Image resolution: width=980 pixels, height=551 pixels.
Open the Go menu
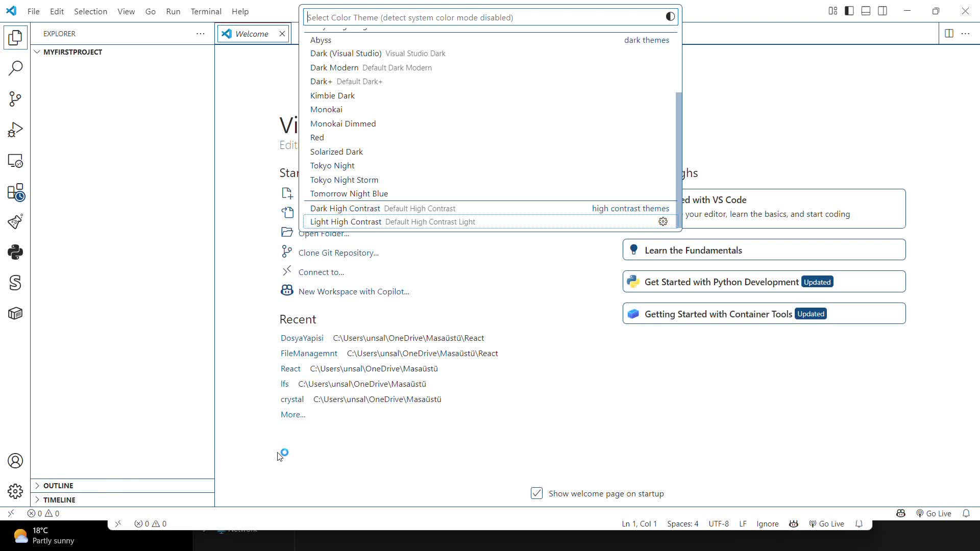[x=151, y=11]
